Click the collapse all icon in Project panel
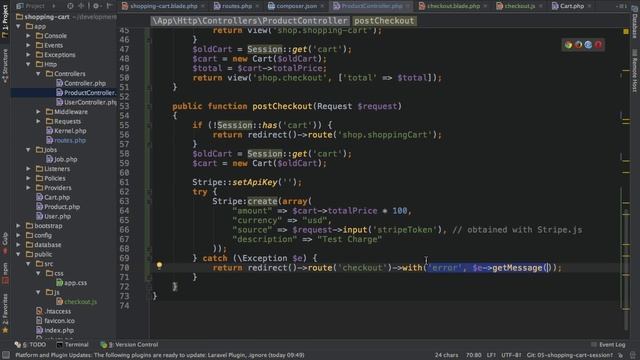 (81, 6)
